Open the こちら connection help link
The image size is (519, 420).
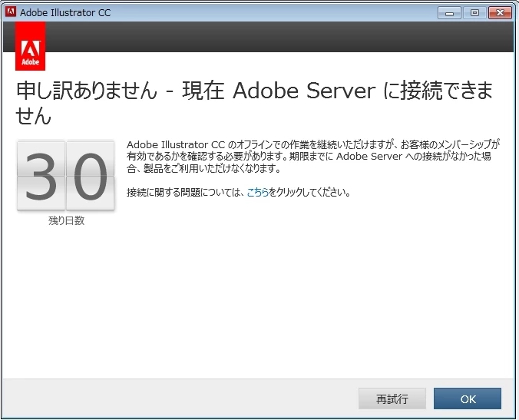258,192
